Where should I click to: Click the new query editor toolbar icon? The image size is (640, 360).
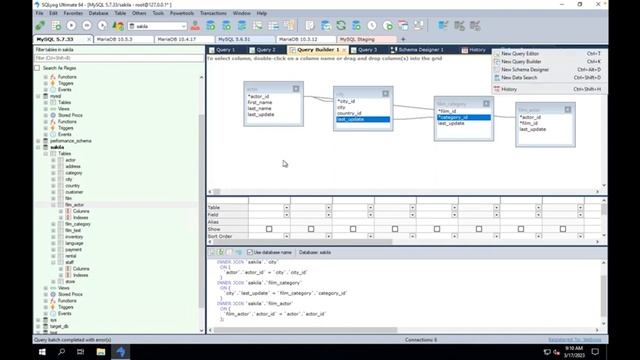(x=56, y=26)
